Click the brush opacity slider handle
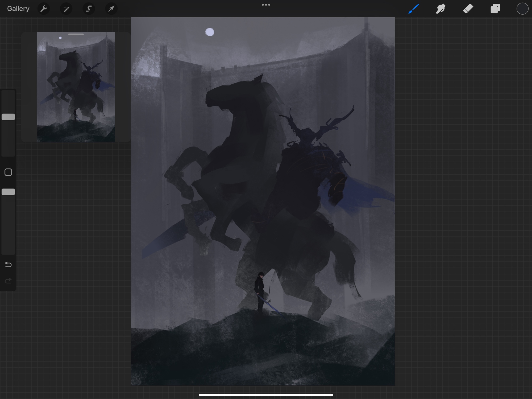Screen dimensions: 532x399 pos(8,192)
